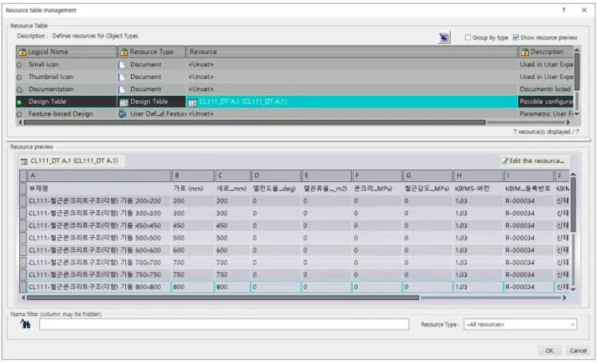
Task: Click down arrow of preview table scrollbar
Action: tap(573, 289)
